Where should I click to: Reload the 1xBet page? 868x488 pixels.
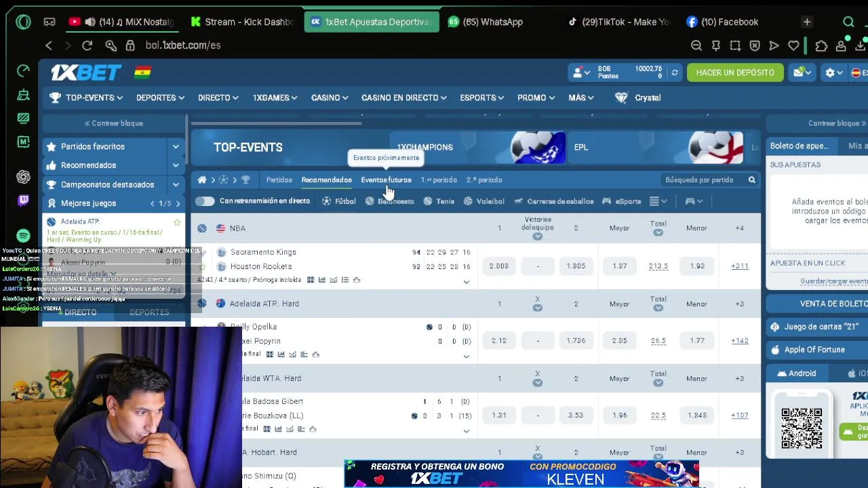[x=87, y=45]
